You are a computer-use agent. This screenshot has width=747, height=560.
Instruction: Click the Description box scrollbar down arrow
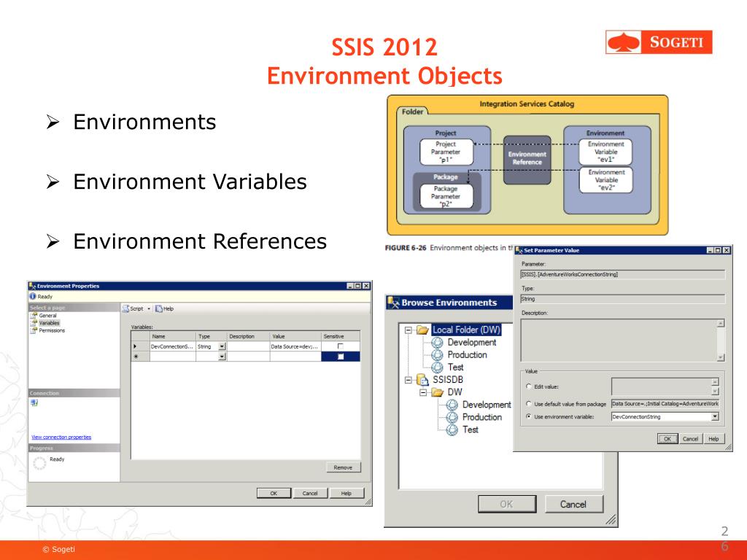[721, 357]
